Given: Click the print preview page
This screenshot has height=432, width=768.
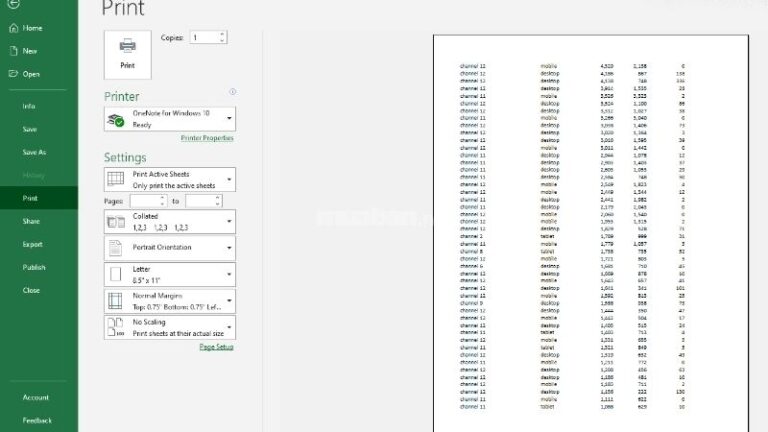Looking at the screenshot, I should pos(591,233).
